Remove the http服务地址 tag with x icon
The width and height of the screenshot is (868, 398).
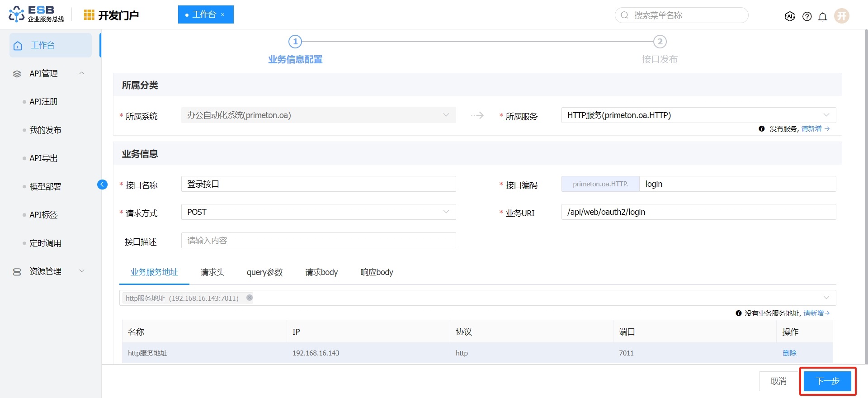[250, 298]
